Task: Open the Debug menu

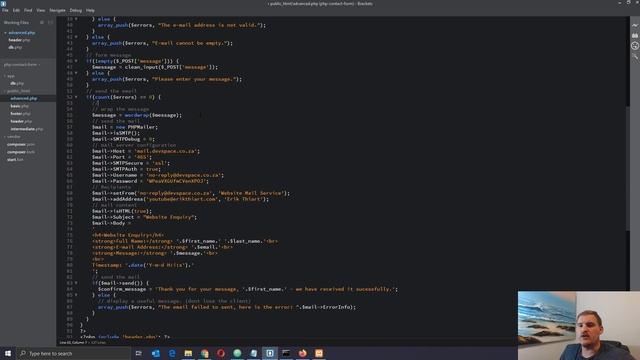Action: point(76,10)
